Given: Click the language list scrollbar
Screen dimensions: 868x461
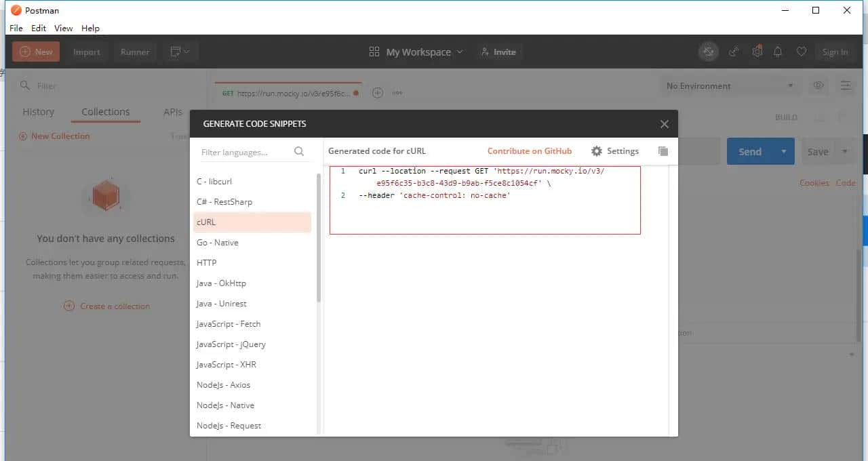Looking at the screenshot, I should click(319, 237).
